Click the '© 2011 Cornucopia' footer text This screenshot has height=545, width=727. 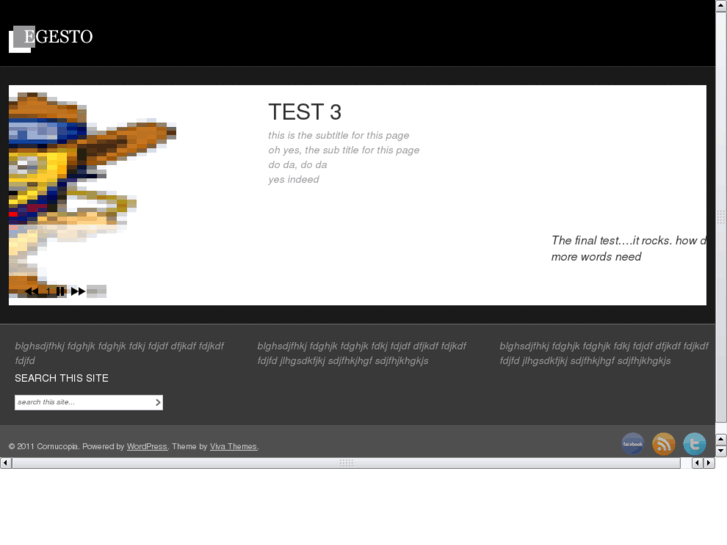[x=43, y=446]
